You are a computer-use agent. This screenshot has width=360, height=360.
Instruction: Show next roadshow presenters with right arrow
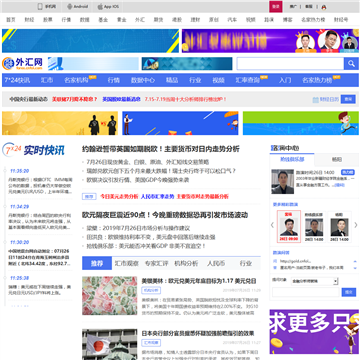tap(355, 225)
